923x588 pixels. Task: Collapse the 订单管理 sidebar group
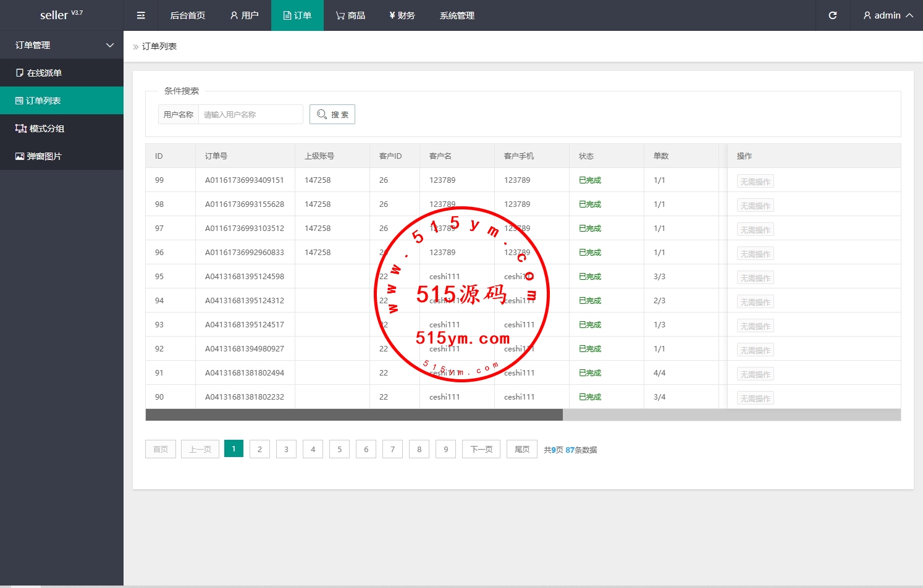tap(62, 45)
